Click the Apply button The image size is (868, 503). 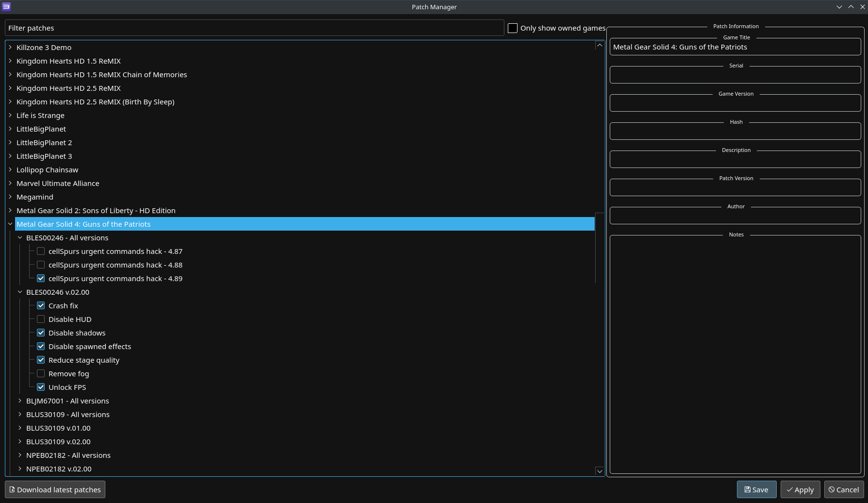click(801, 489)
